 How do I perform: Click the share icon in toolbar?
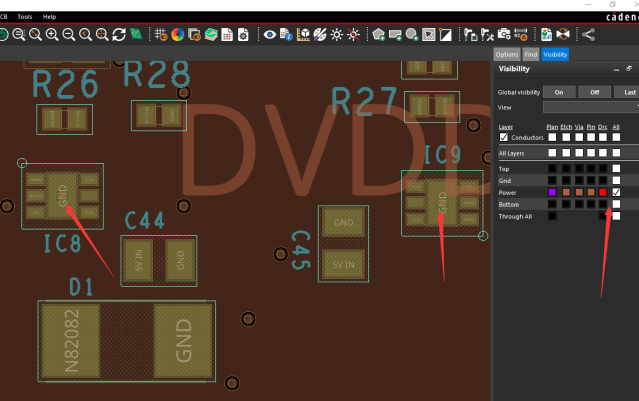click(588, 35)
